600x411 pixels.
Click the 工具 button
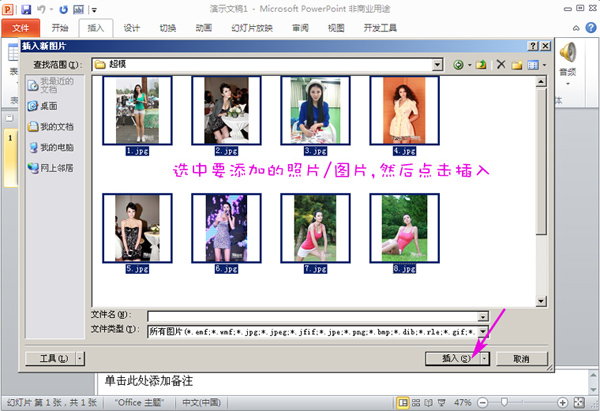click(x=51, y=359)
